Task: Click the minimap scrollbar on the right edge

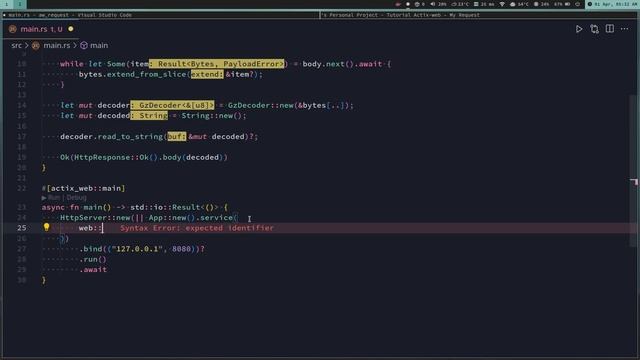Action: pyautogui.click(x=634, y=171)
